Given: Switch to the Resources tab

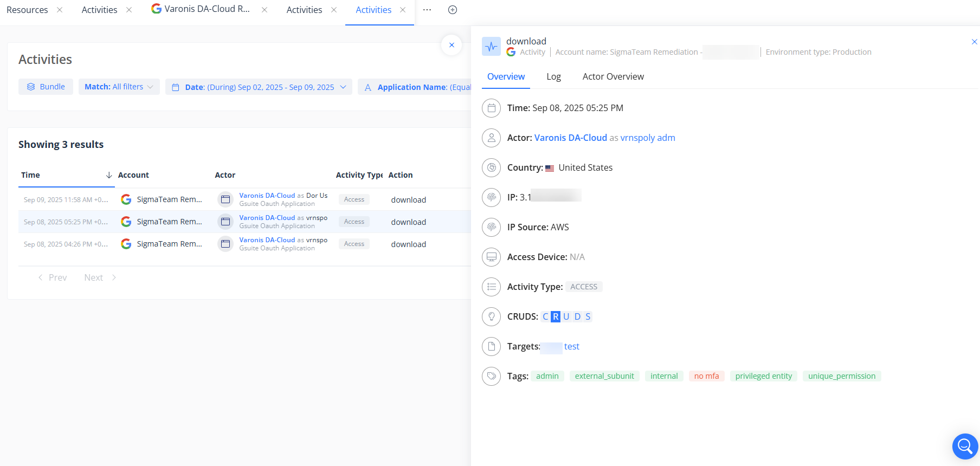Looking at the screenshot, I should (27, 10).
